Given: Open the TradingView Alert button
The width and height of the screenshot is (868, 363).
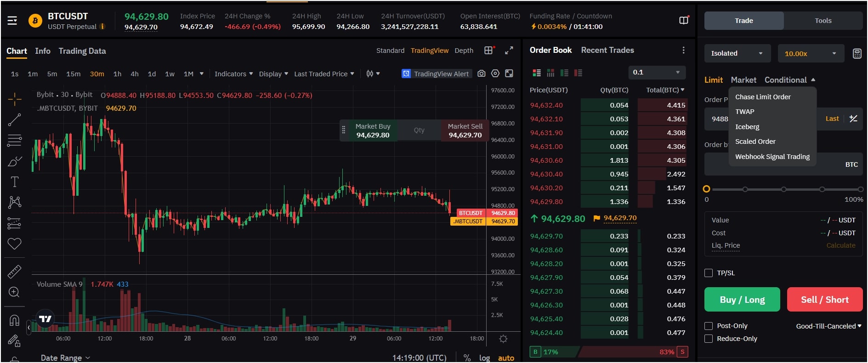Looking at the screenshot, I should pyautogui.click(x=436, y=74).
